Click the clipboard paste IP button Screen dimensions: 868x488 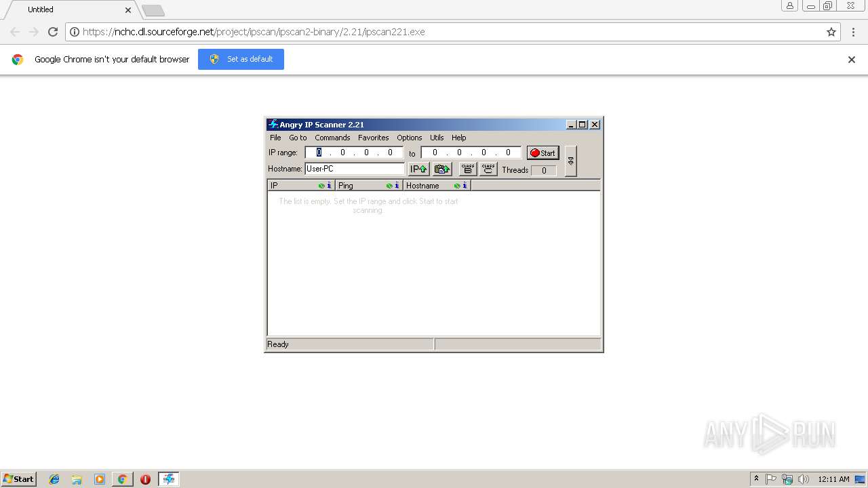click(442, 169)
